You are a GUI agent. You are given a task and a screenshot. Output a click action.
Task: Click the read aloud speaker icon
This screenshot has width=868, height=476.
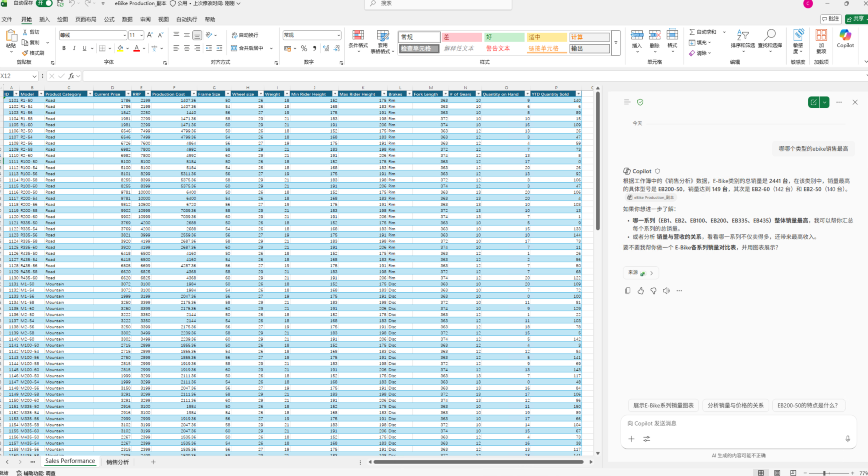666,291
